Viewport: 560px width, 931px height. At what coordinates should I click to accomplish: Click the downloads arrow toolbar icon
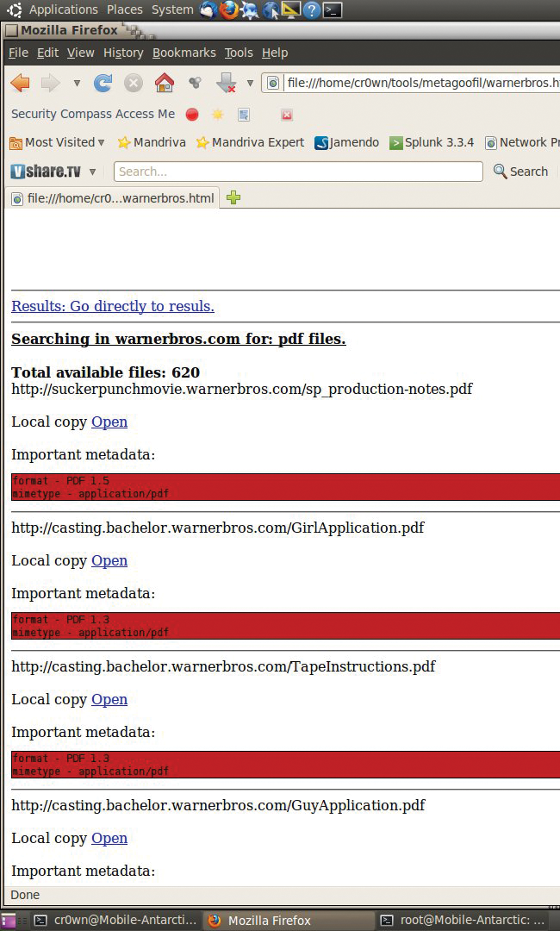[226, 83]
